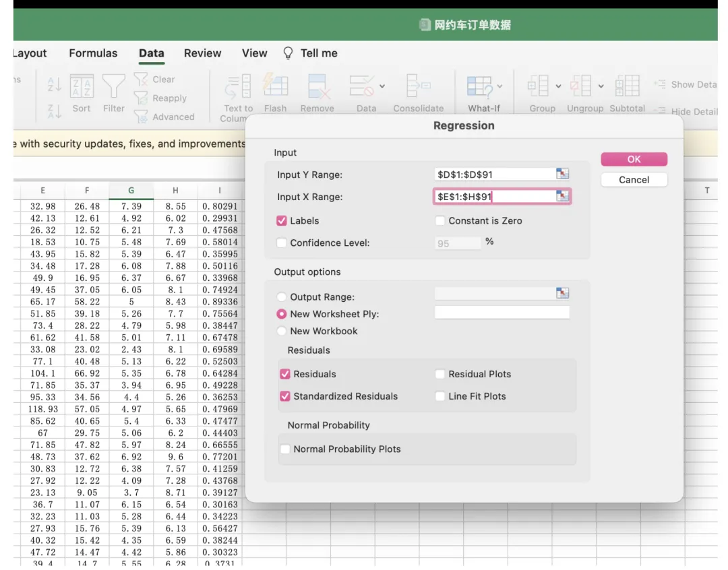
Task: Launch Text to Columns tool
Action: (x=238, y=86)
